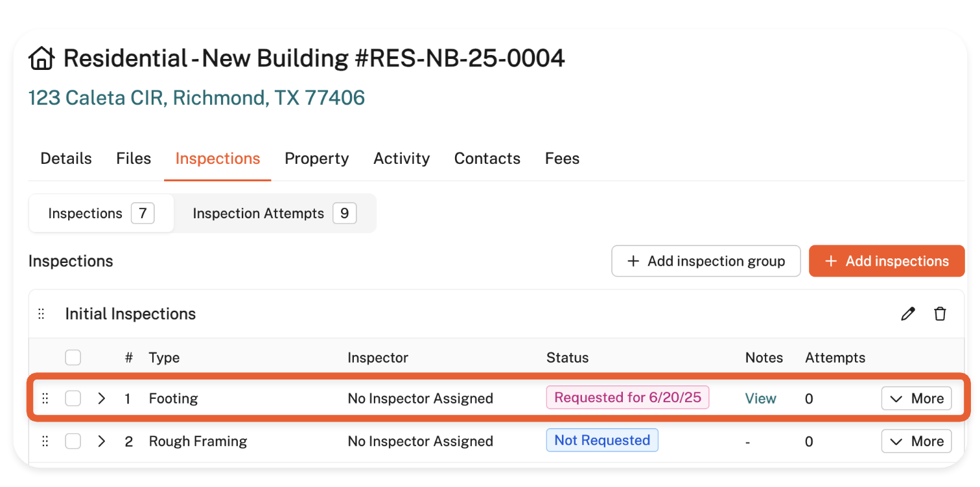
Task: Open the More dropdown for Footing
Action: coord(916,398)
